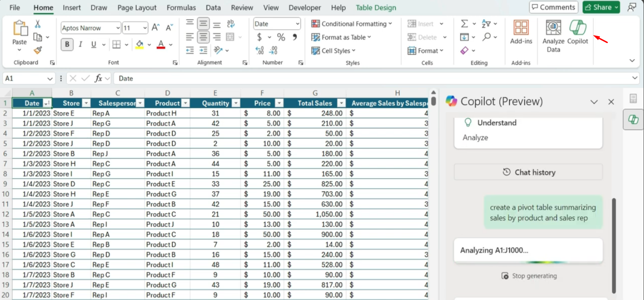The height and width of the screenshot is (300, 644).
Task: Click the Fill down icon
Action: [464, 37]
